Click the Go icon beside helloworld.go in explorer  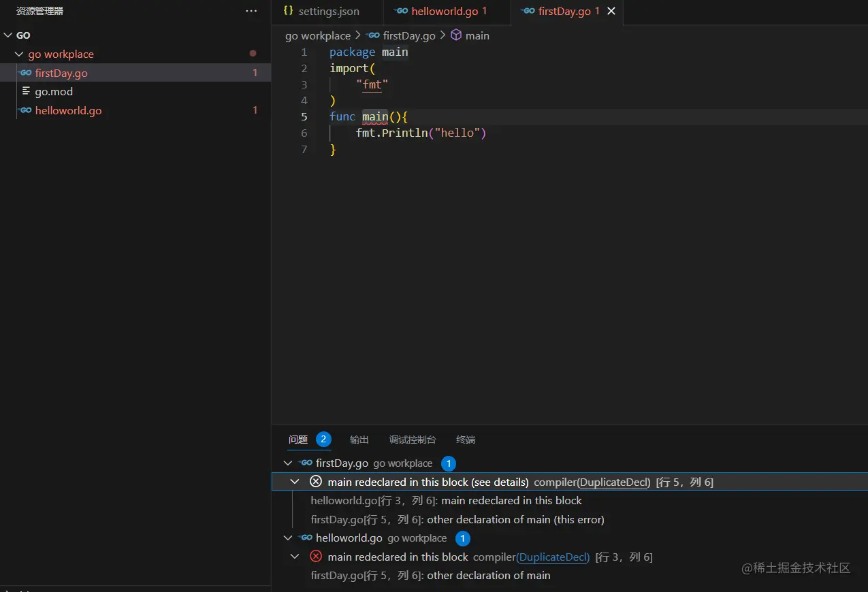point(25,110)
